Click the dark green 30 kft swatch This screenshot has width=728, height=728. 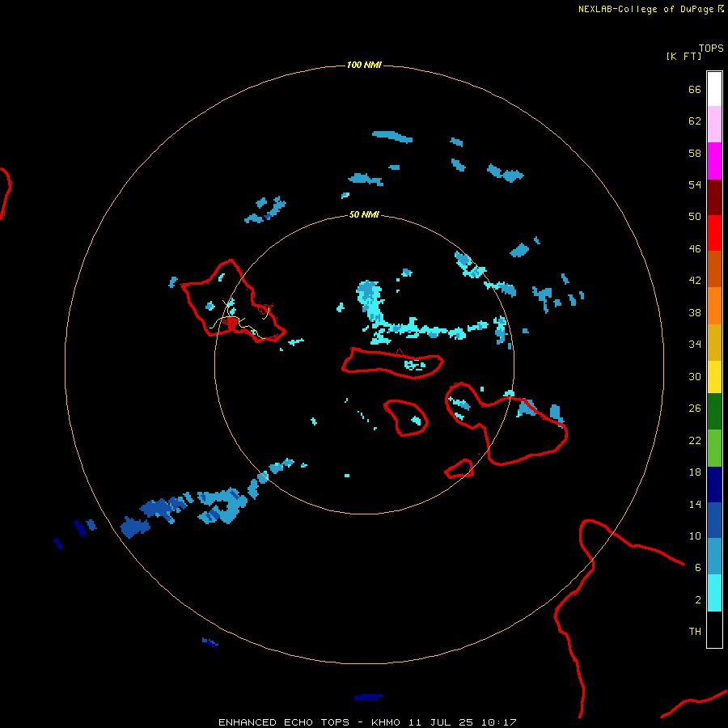pos(714,412)
